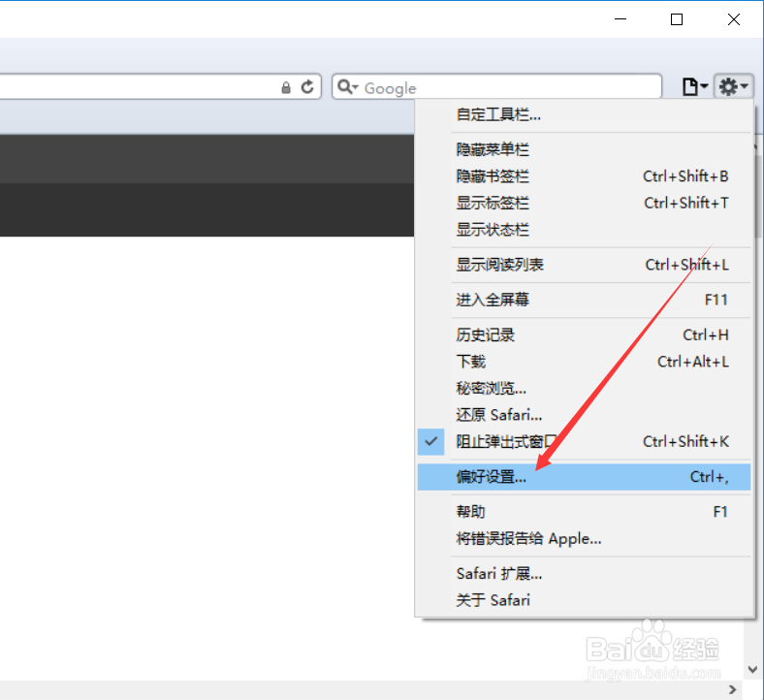Choose 隐藏菜单栏 from the menu
Image resolution: width=764 pixels, height=700 pixels.
pyautogui.click(x=584, y=149)
